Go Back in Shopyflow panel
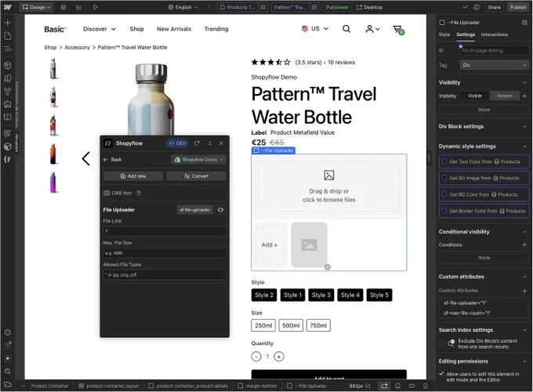The width and height of the screenshot is (533, 392). (x=113, y=159)
